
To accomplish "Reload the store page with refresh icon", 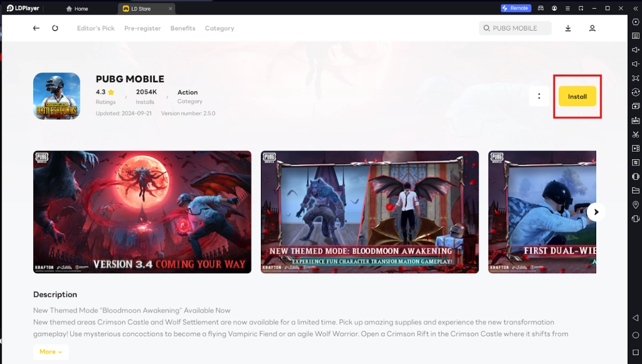I will click(x=55, y=28).
